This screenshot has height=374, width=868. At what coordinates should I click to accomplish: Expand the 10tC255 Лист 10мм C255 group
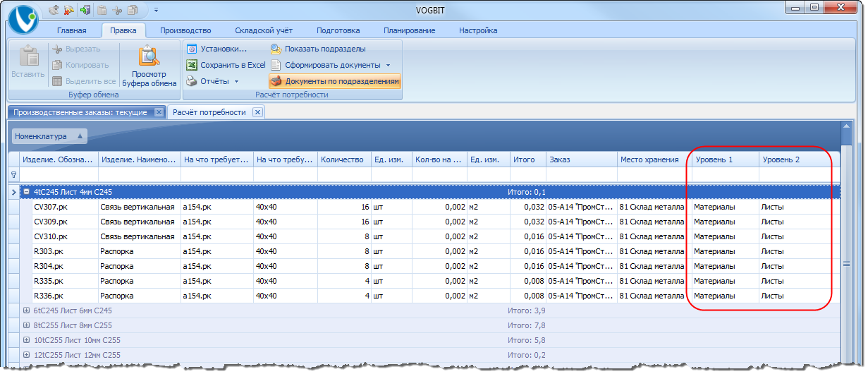pos(26,340)
